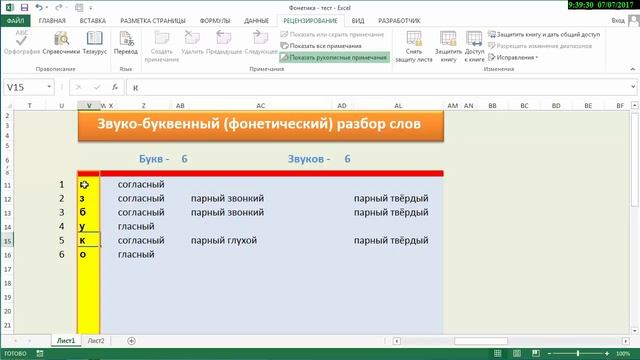Viewport: 640px width, 360px height.
Task: Collapse the ribbon with the chevron
Action: pyautogui.click(x=633, y=69)
